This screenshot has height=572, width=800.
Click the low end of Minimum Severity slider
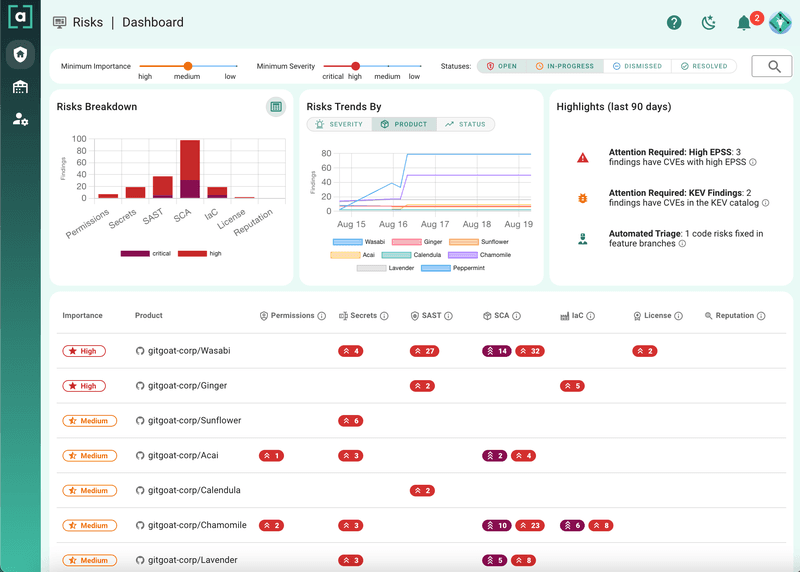coord(420,66)
